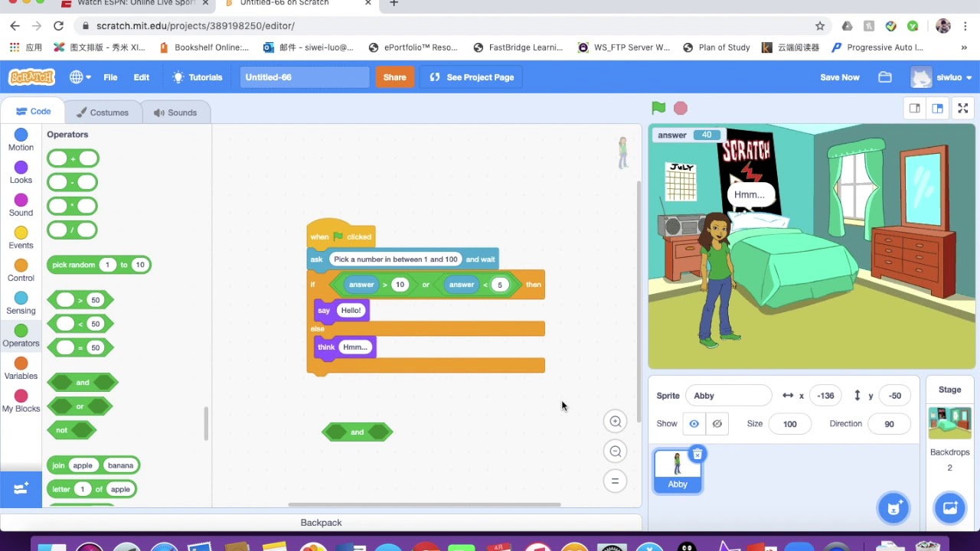Switch to the Watch ESPN browser tab
The image size is (980, 551).
pyautogui.click(x=136, y=4)
